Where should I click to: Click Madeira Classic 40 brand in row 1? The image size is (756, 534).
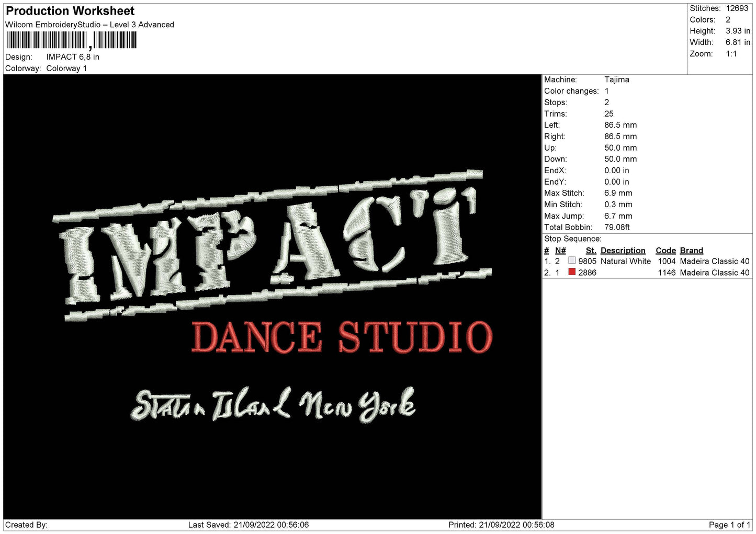pyautogui.click(x=715, y=262)
